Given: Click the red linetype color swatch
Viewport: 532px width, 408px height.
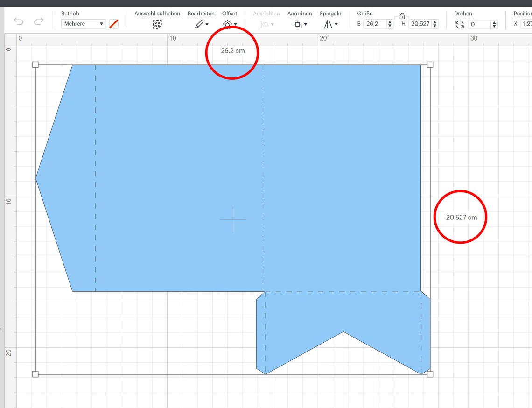Looking at the screenshot, I should (113, 23).
